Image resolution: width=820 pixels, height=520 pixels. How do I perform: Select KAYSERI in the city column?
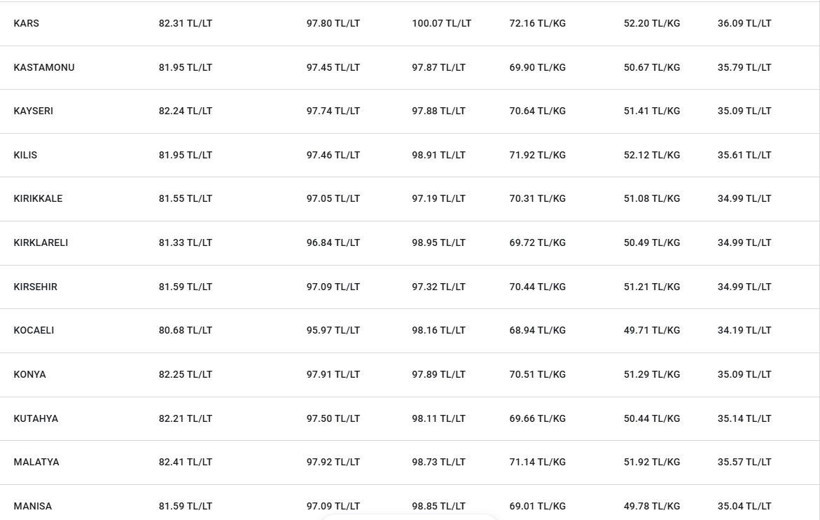[x=33, y=111]
